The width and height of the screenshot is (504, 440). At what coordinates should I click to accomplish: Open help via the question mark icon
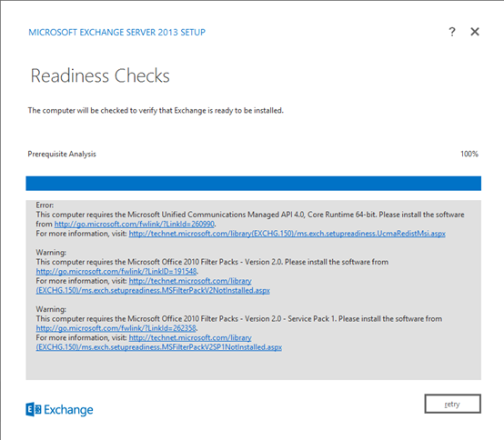click(452, 32)
